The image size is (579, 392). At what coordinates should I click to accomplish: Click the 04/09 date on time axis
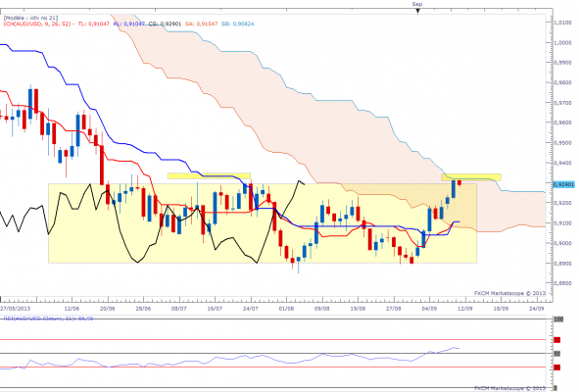429,308
